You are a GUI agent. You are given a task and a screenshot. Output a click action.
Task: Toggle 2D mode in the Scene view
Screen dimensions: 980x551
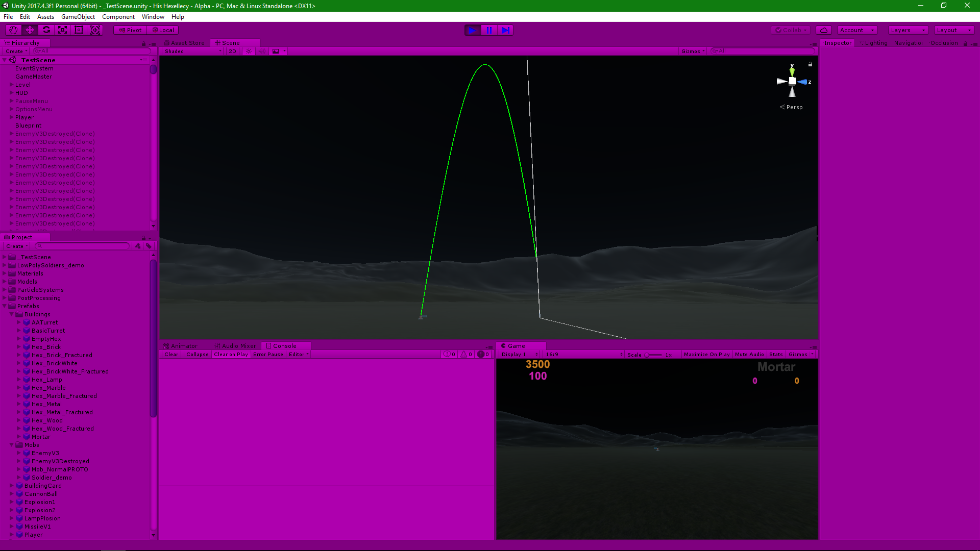232,51
